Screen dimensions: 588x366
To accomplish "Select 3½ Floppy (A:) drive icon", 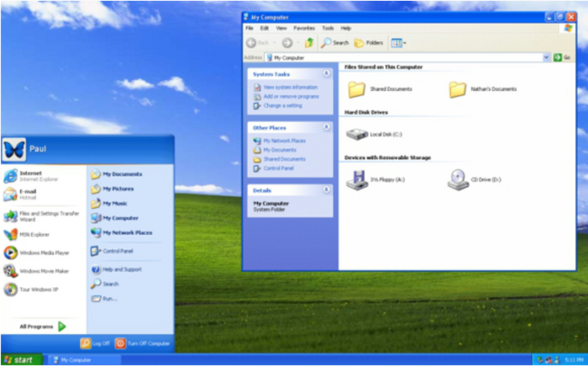I will coord(357,180).
